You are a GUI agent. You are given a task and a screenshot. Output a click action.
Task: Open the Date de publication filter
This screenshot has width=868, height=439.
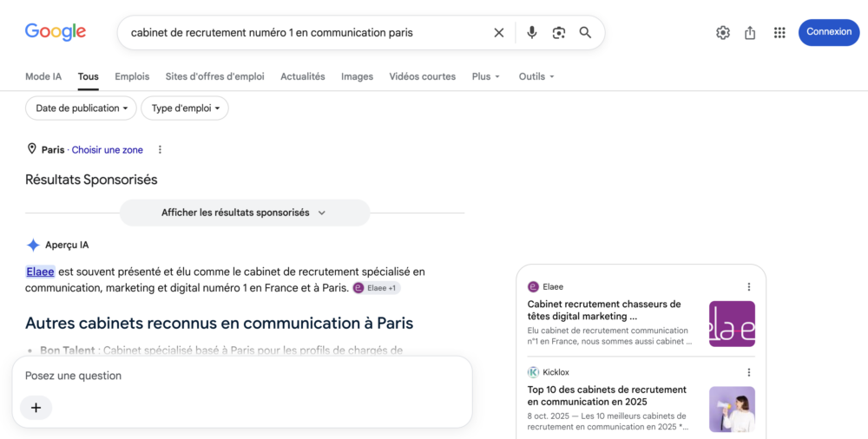(x=81, y=108)
